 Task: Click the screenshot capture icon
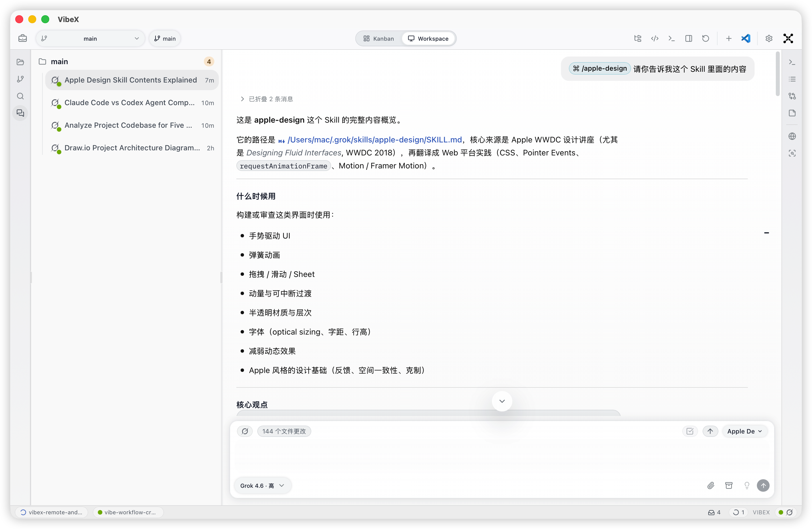click(x=792, y=153)
